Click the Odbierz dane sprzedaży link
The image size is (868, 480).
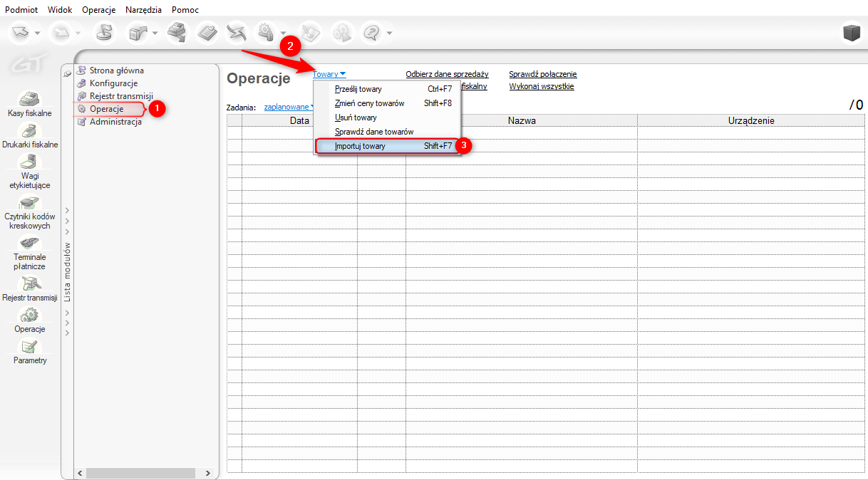point(447,74)
